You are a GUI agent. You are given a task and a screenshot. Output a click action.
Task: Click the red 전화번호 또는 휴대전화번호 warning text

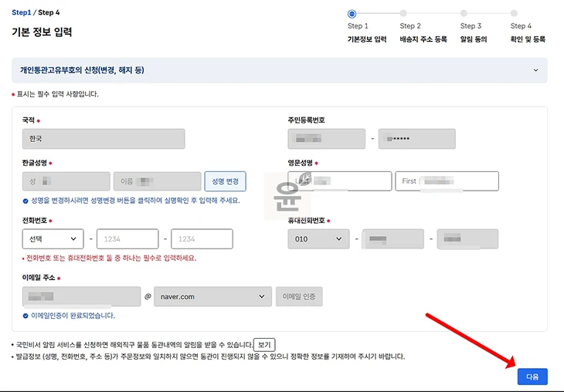(x=111, y=258)
